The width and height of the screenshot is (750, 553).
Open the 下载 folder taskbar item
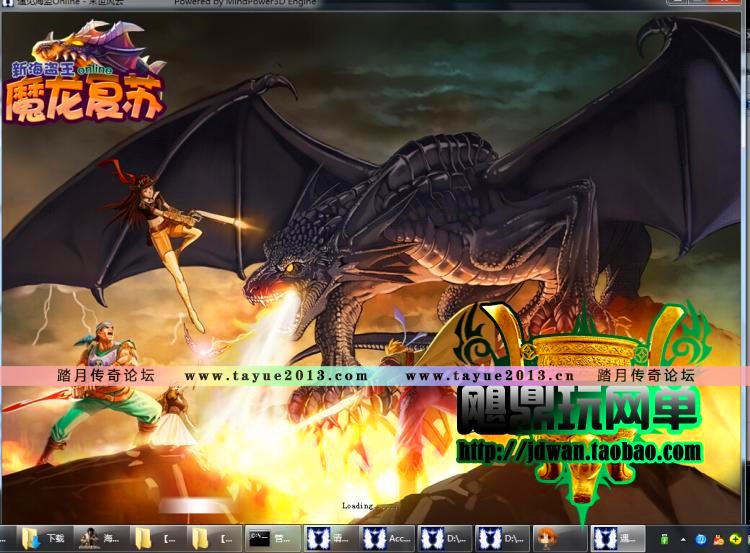pos(45,539)
